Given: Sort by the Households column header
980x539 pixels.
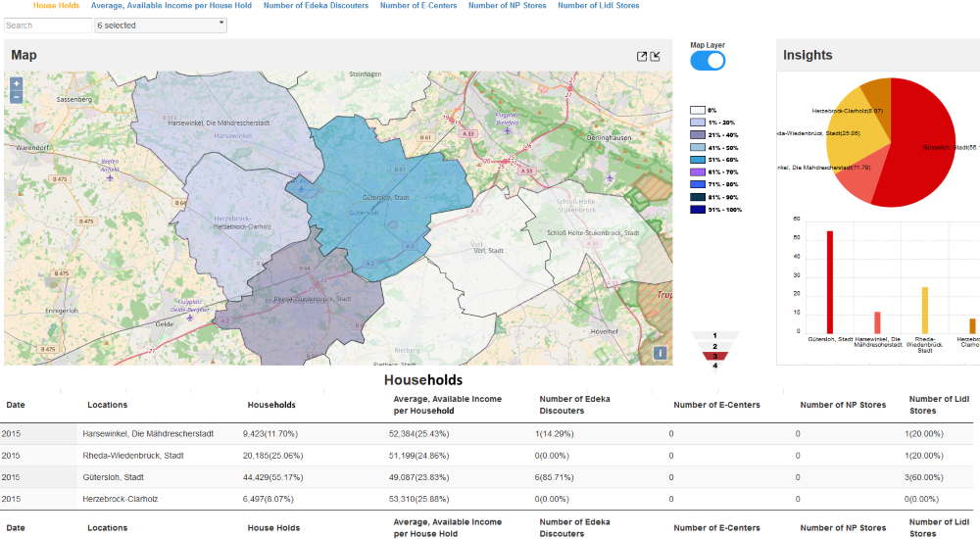Looking at the screenshot, I should click(x=271, y=405).
